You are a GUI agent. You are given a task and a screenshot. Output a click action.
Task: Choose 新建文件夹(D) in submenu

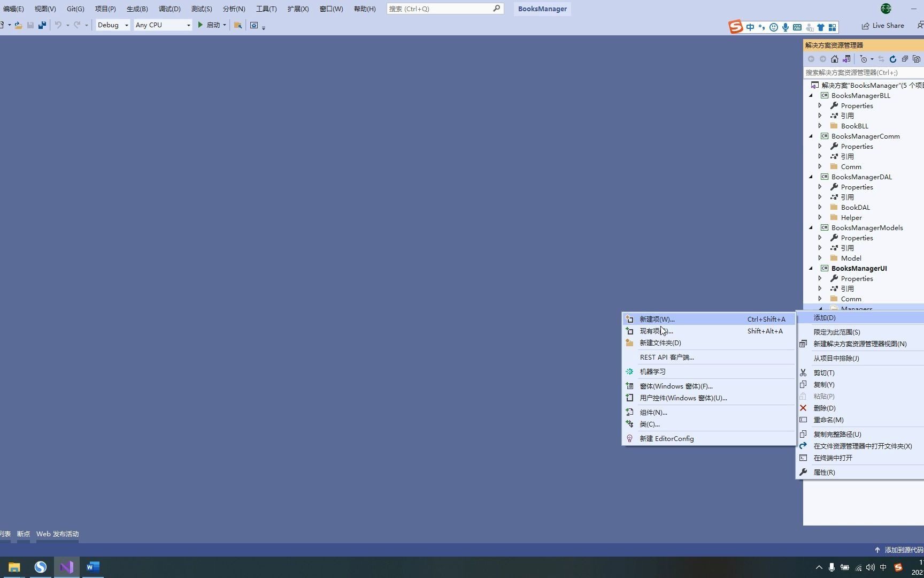(709, 343)
